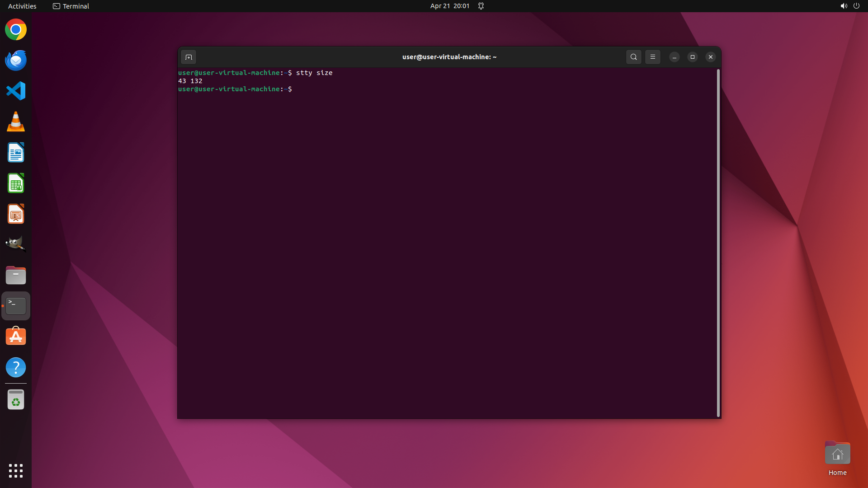Viewport: 868px width, 488px height.
Task: Click the terminal vertical scrollbar
Action: click(x=718, y=243)
